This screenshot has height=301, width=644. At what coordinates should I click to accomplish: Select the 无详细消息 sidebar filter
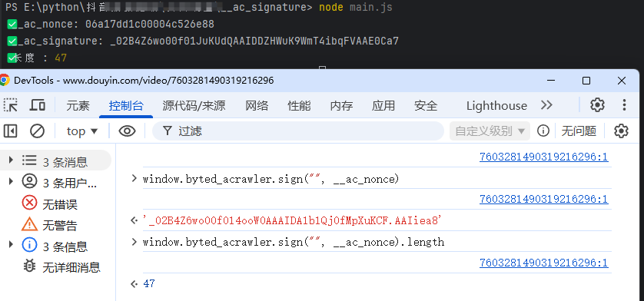(x=71, y=268)
